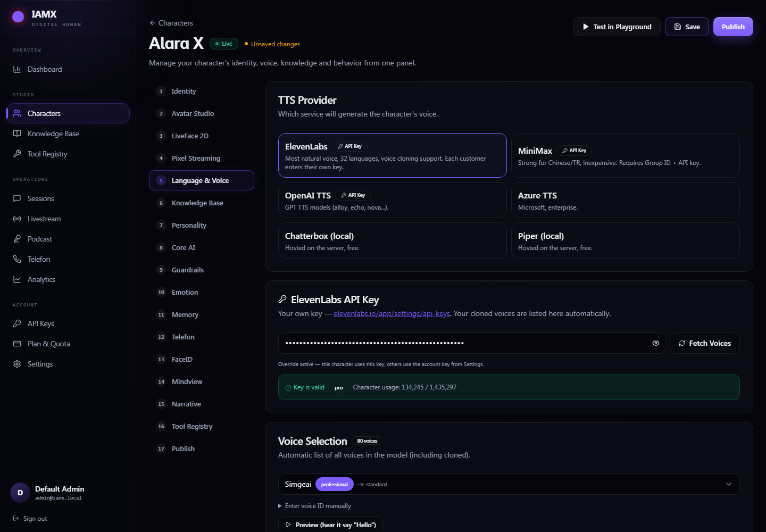
Task: Click the 80 voices count badge
Action: pos(367,441)
